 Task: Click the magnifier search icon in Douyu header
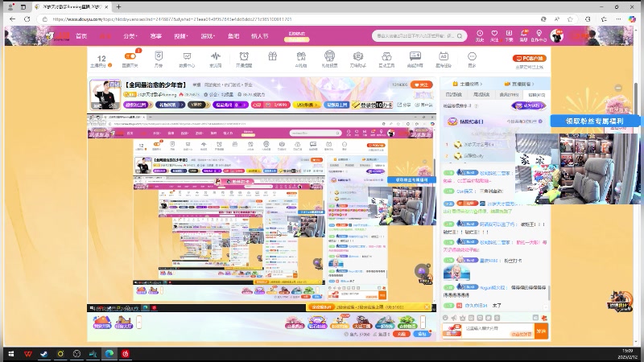[x=460, y=36]
